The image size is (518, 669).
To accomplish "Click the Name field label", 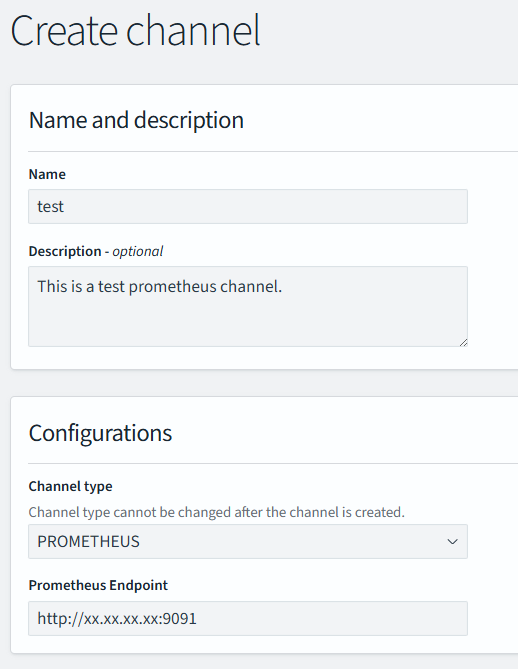I will (47, 174).
